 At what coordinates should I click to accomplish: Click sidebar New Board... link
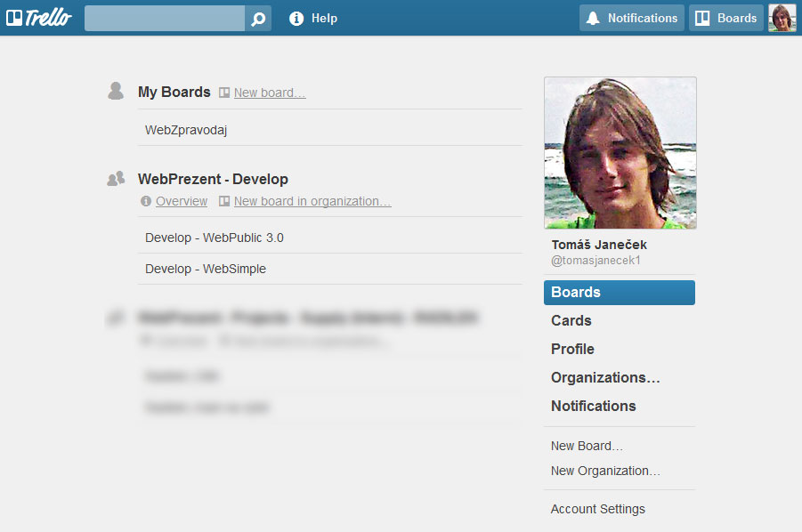pyautogui.click(x=587, y=446)
